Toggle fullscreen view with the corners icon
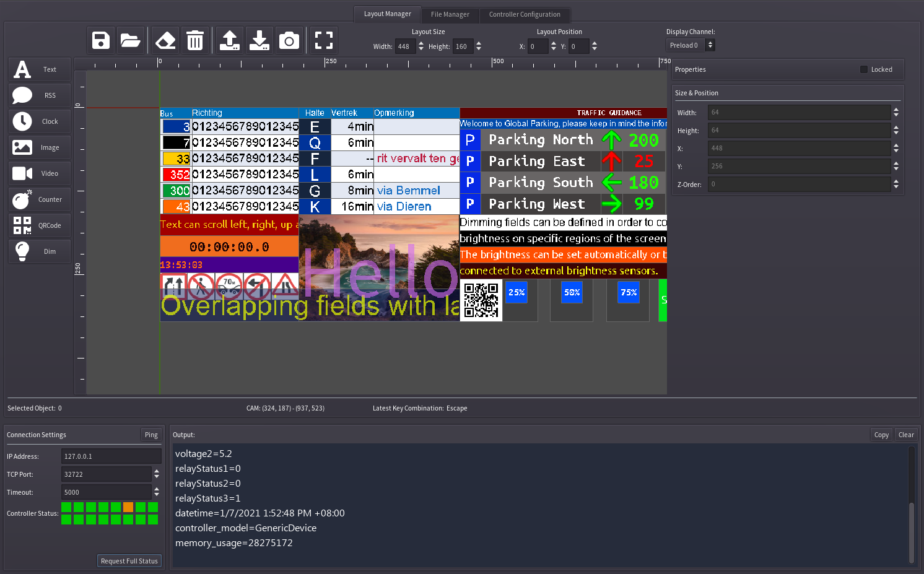 coord(324,41)
